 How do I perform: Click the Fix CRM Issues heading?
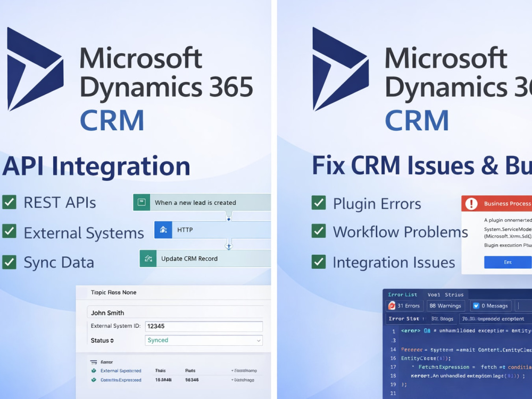point(422,165)
